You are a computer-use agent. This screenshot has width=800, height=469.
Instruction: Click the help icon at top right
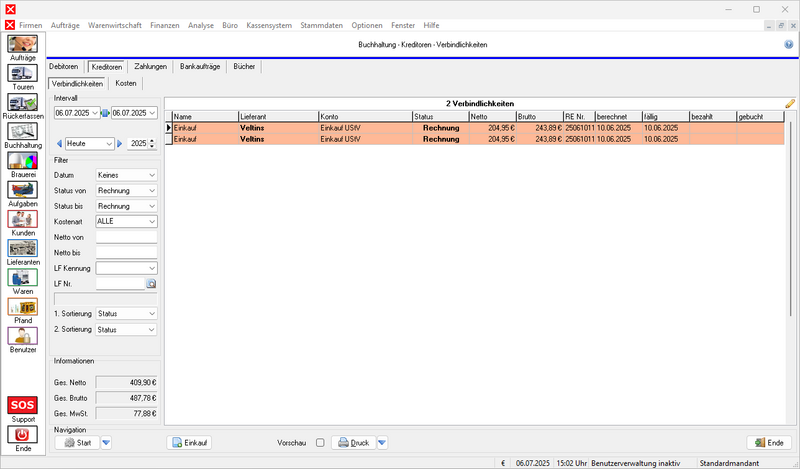point(788,45)
